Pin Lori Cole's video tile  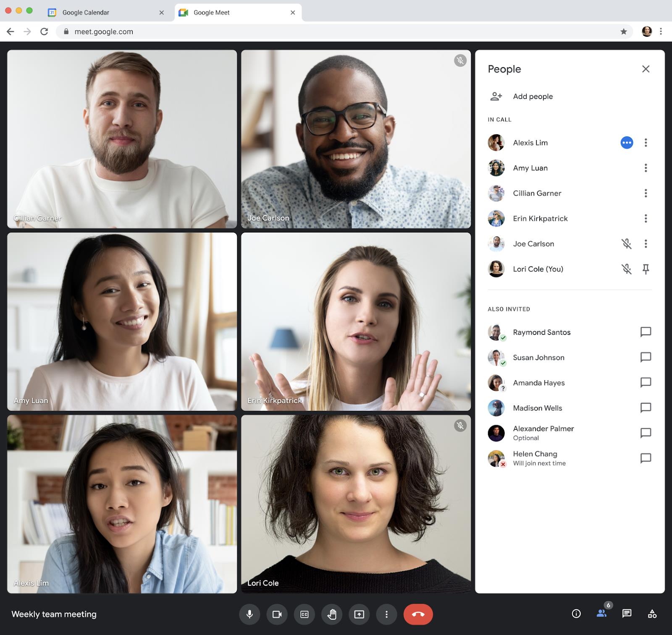646,269
